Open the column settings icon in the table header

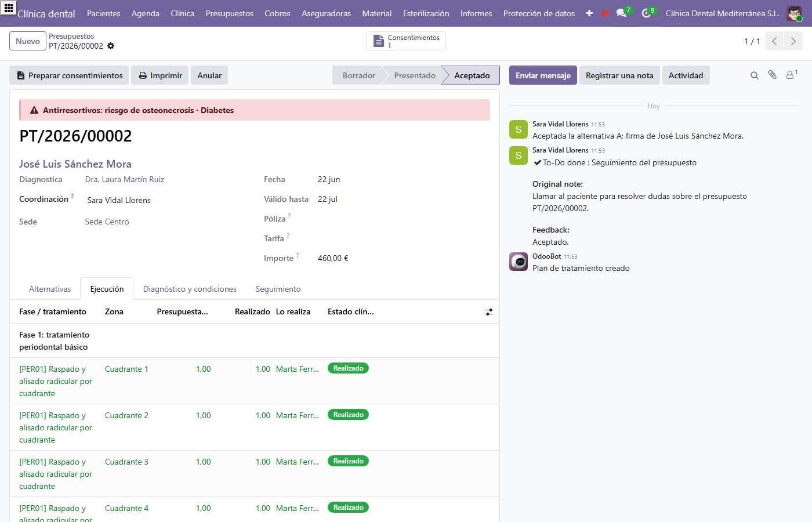pos(490,312)
